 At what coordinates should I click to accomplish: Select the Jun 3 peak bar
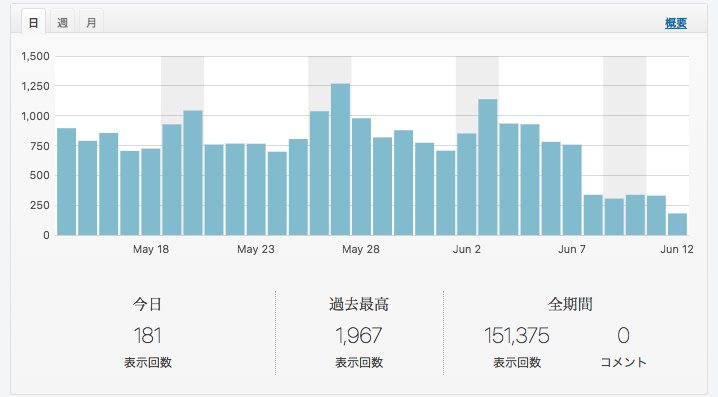tap(488, 167)
